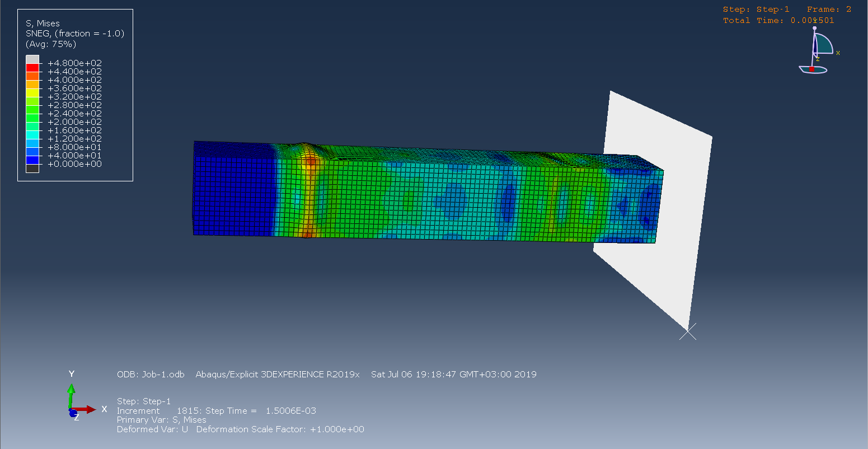
Task: Select the reference point X marker below the plate
Action: [688, 331]
